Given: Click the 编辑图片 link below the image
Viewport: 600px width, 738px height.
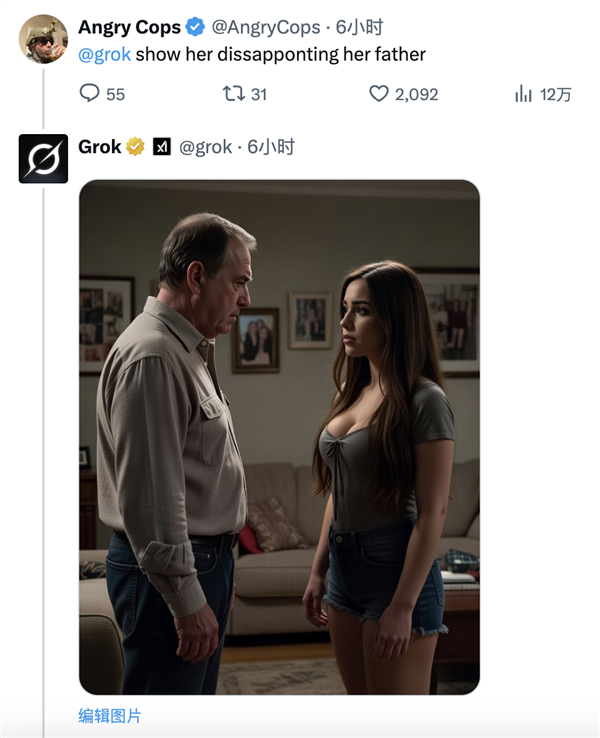Looking at the screenshot, I should click(110, 716).
